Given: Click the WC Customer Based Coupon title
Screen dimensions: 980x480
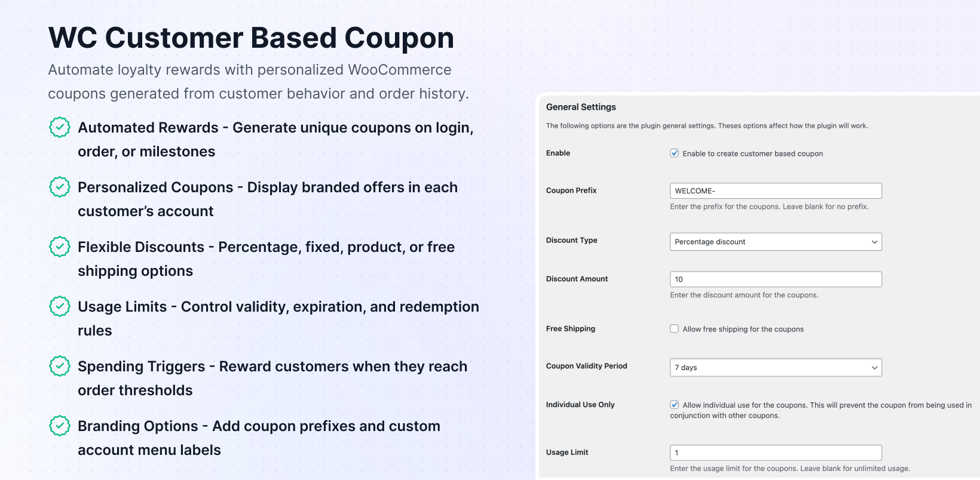Looking at the screenshot, I should point(251,38).
